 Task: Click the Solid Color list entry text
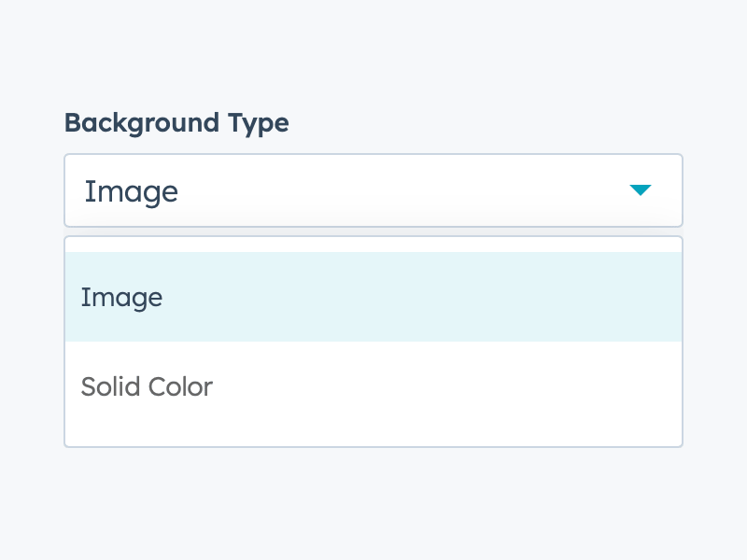click(147, 386)
